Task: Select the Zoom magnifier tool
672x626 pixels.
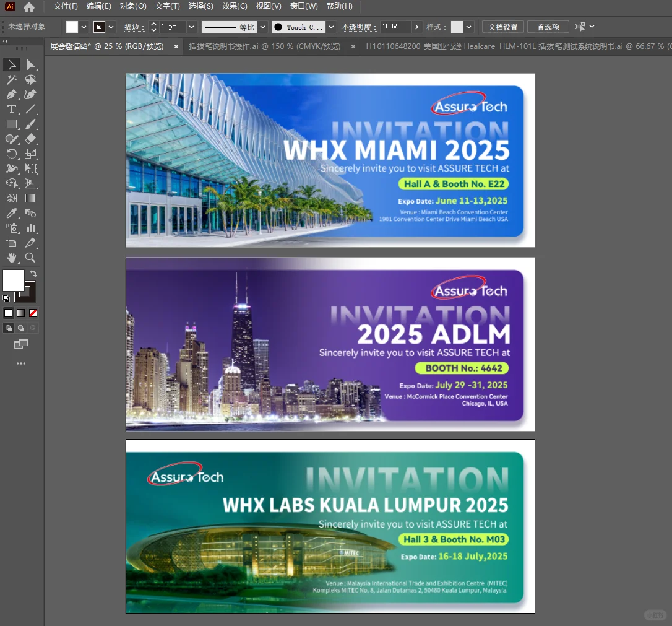Action: (x=30, y=258)
